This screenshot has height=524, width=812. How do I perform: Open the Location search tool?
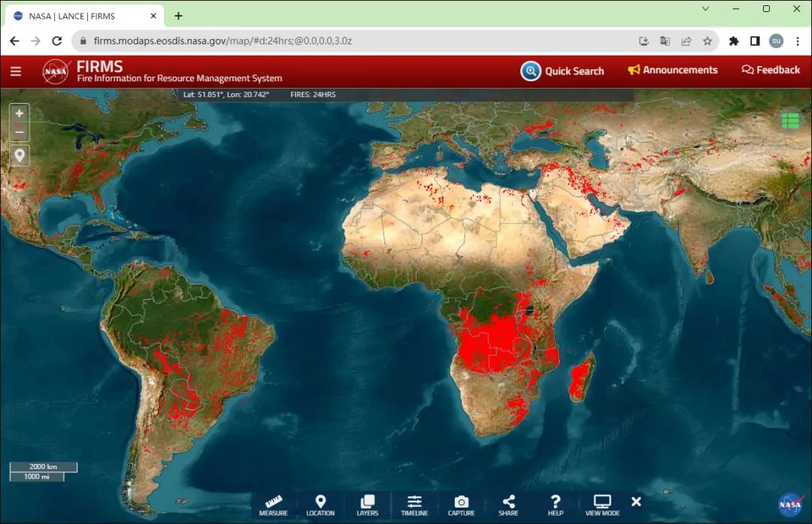[x=321, y=504]
